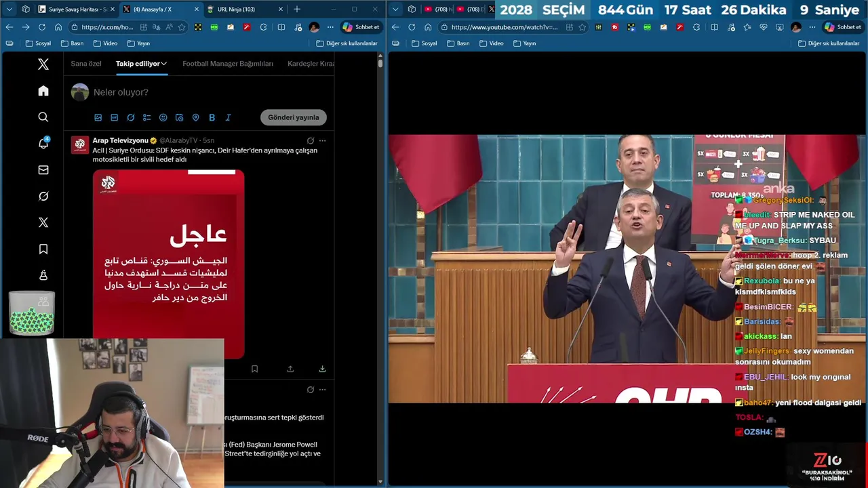868x488 pixels.
Task: Favorite the YouTube page with the star
Action: (x=582, y=27)
